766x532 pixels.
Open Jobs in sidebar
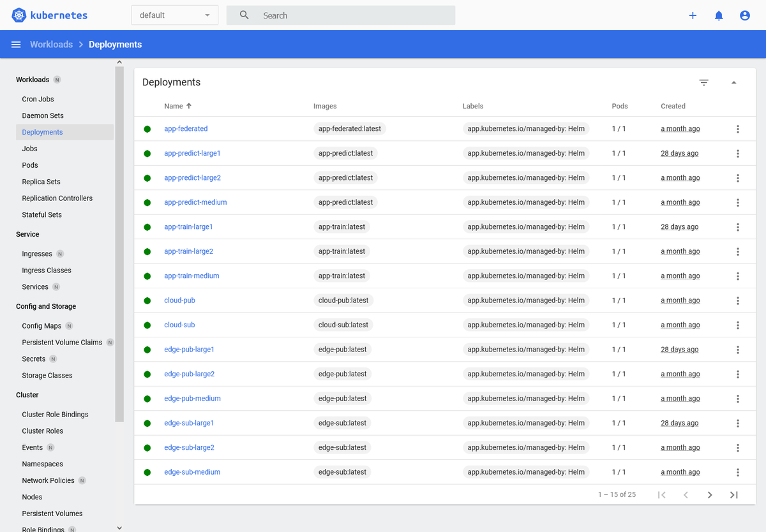(x=29, y=149)
